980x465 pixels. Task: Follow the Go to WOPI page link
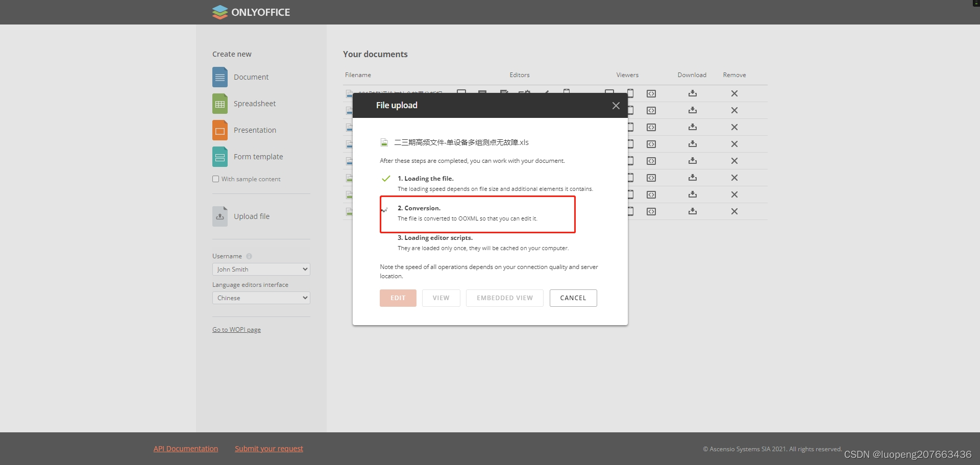[x=236, y=330]
